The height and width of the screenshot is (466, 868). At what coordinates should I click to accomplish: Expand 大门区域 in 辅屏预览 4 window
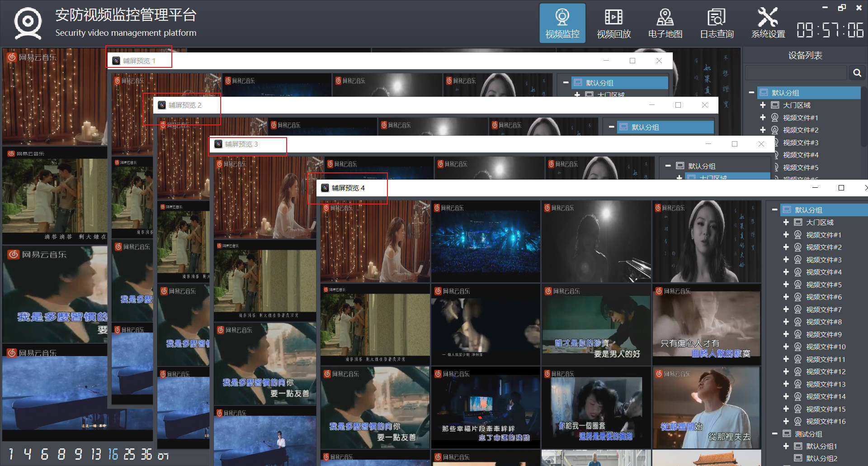point(786,222)
